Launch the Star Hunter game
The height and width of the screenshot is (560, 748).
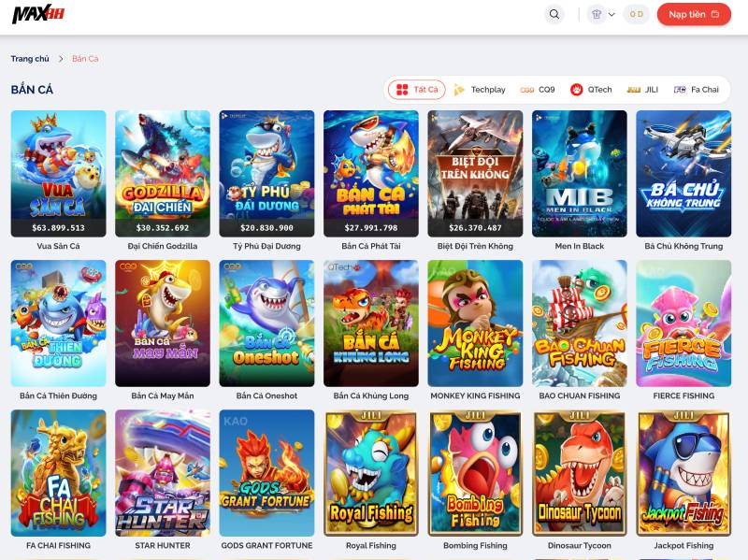[163, 472]
